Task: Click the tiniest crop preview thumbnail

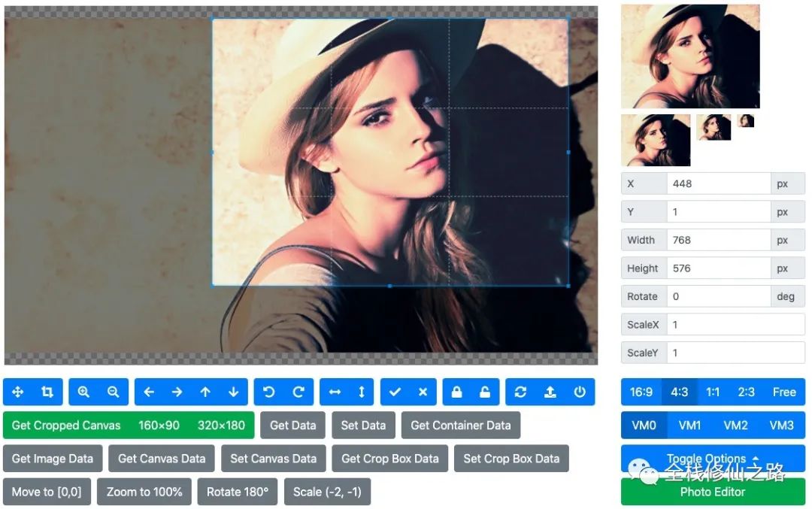Action: [x=746, y=120]
